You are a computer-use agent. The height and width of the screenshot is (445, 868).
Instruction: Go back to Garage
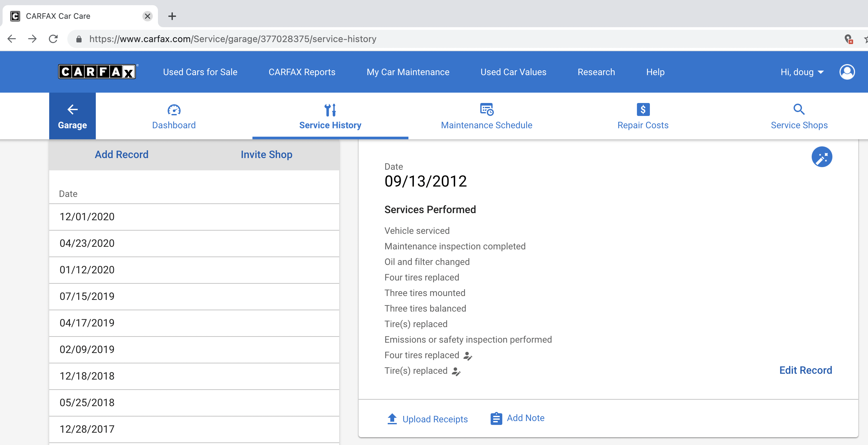[x=72, y=116]
